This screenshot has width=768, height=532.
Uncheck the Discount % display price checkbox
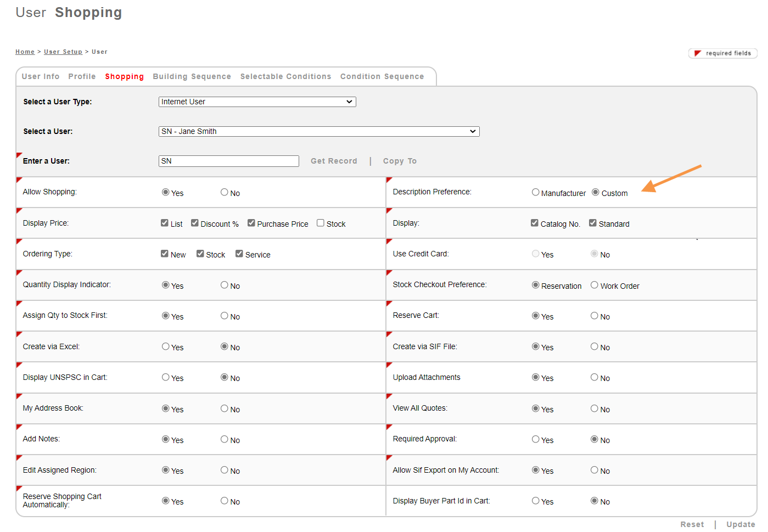(195, 223)
